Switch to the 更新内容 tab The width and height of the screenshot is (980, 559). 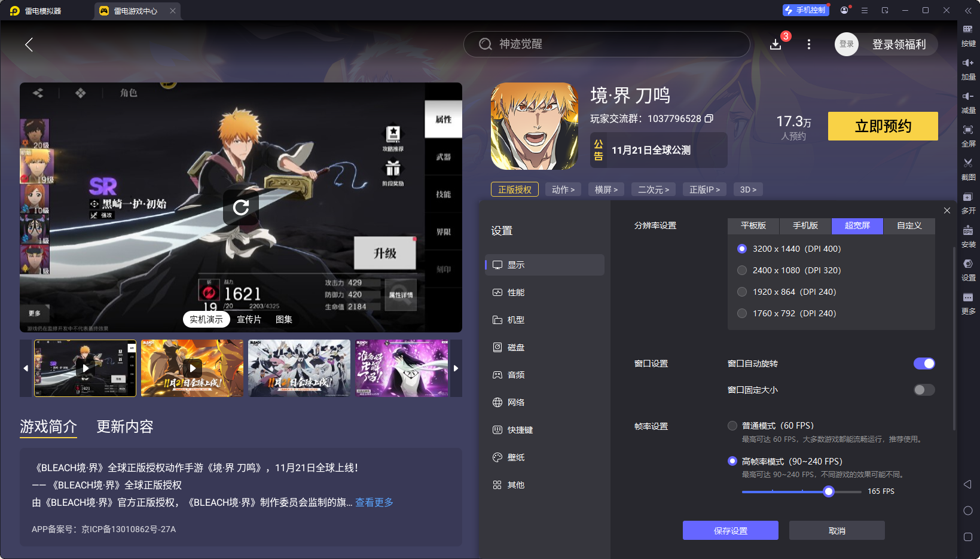coord(125,426)
